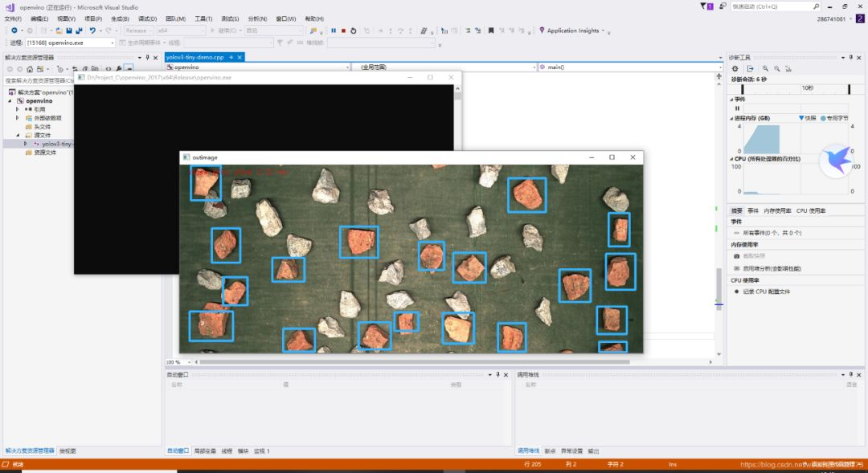Click Diagnostic Tools export icon
The image size is (868, 473).
pos(750,68)
